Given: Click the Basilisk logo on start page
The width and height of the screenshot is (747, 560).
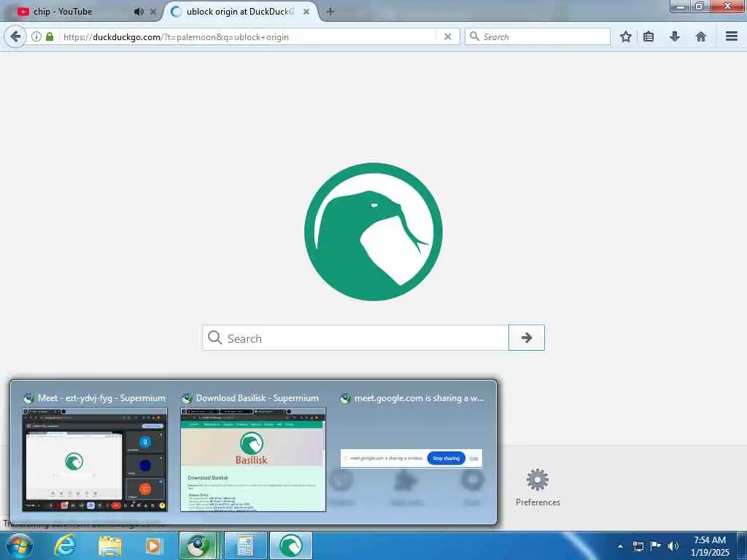Looking at the screenshot, I should [373, 232].
